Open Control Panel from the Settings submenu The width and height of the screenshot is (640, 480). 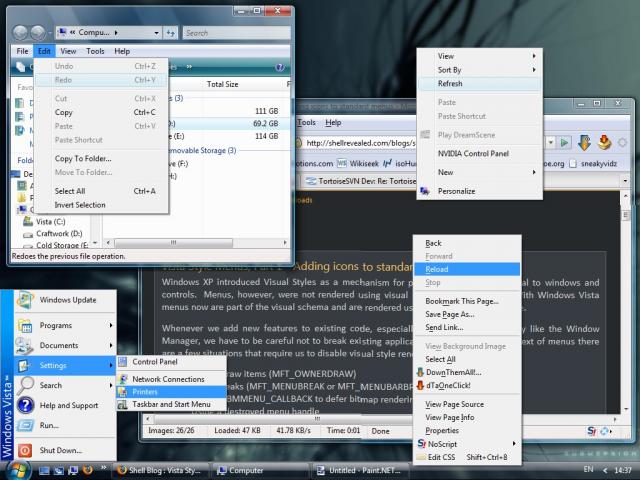(x=171, y=362)
